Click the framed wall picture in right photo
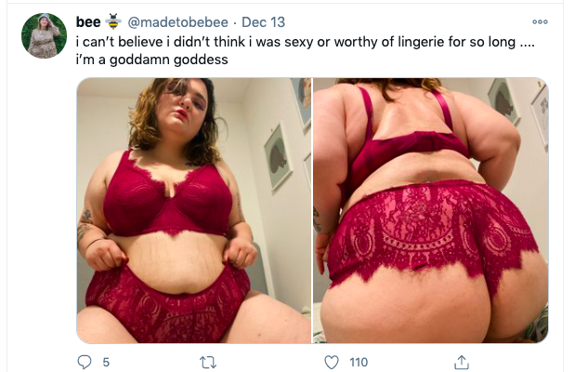Viewport: 588px width, 372px height. [x=503, y=101]
